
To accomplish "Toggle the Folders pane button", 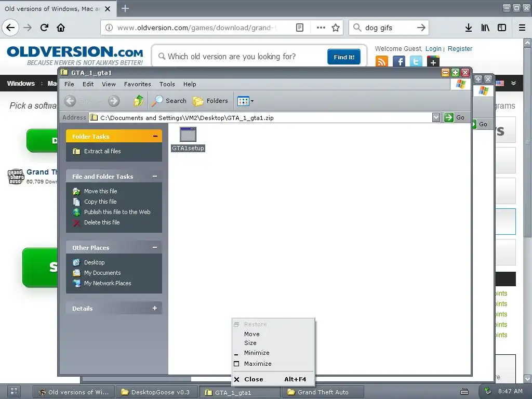I will pyautogui.click(x=210, y=101).
